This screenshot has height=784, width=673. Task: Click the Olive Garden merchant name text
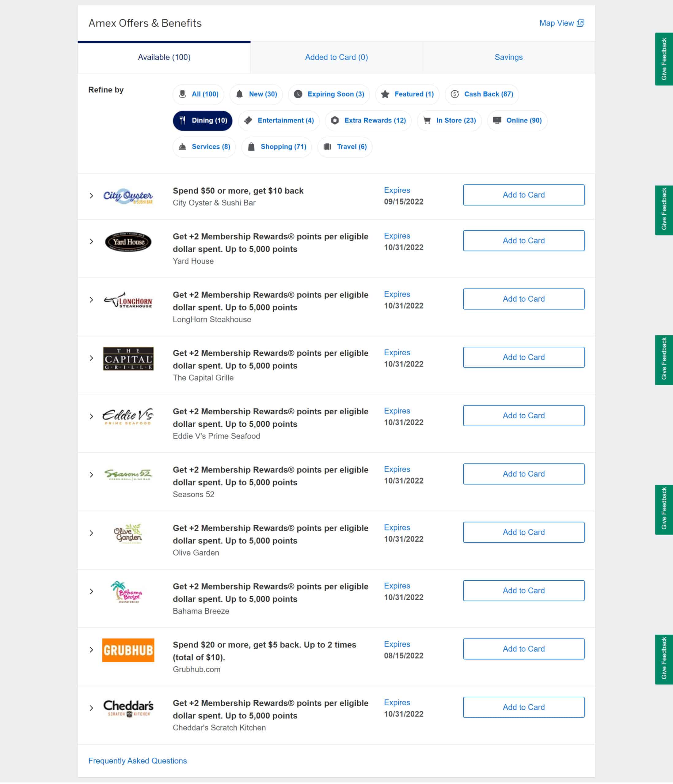(x=196, y=553)
